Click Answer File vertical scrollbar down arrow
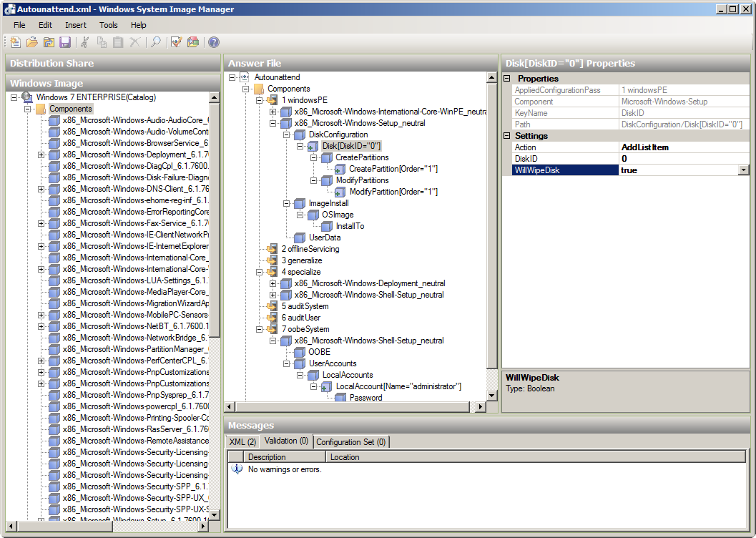This screenshot has height=538, width=756. (x=491, y=396)
